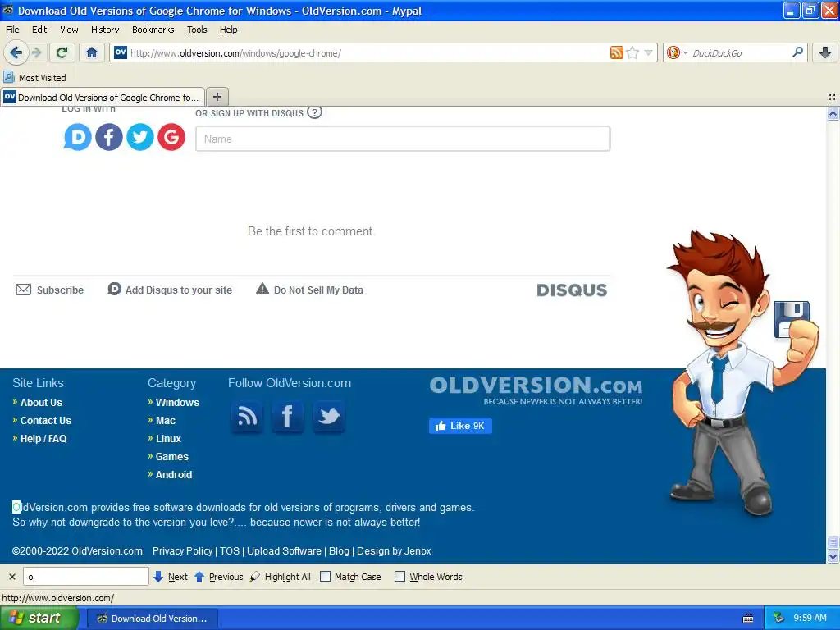The width and height of the screenshot is (840, 630).
Task: Log in with the Facebook icon
Action: click(109, 137)
